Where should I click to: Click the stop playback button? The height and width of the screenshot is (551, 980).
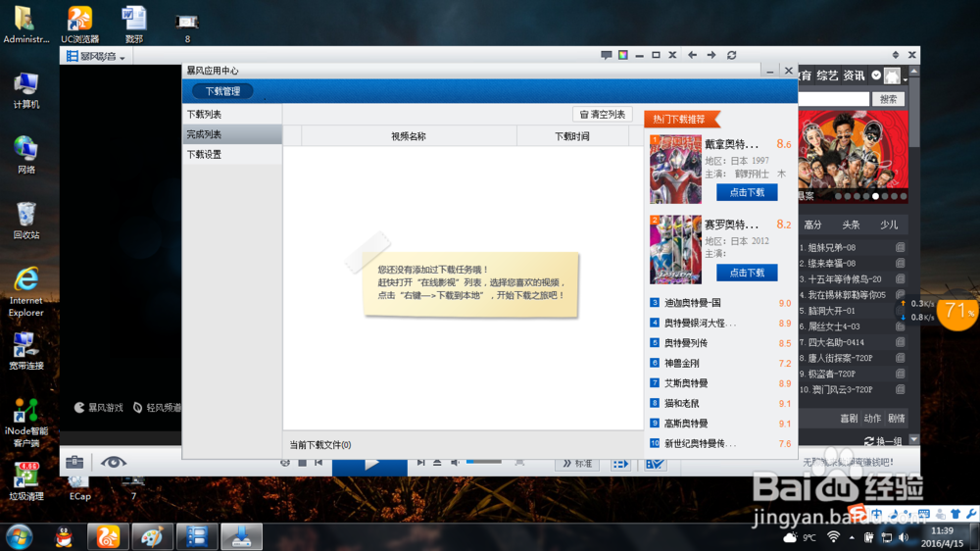click(x=303, y=462)
